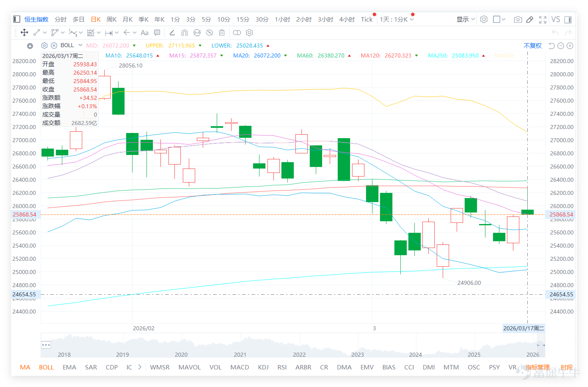Click the ... button on mini timeline
This screenshot has width=588, height=387.
46,345
